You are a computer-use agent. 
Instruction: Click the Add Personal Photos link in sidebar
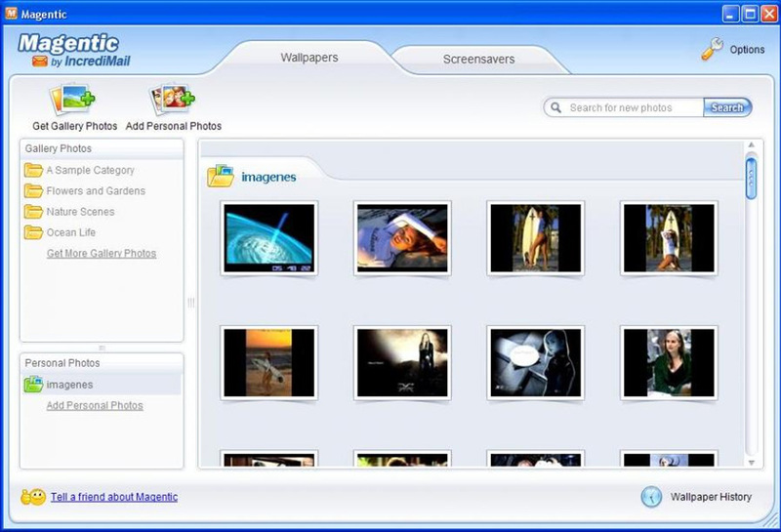[95, 405]
